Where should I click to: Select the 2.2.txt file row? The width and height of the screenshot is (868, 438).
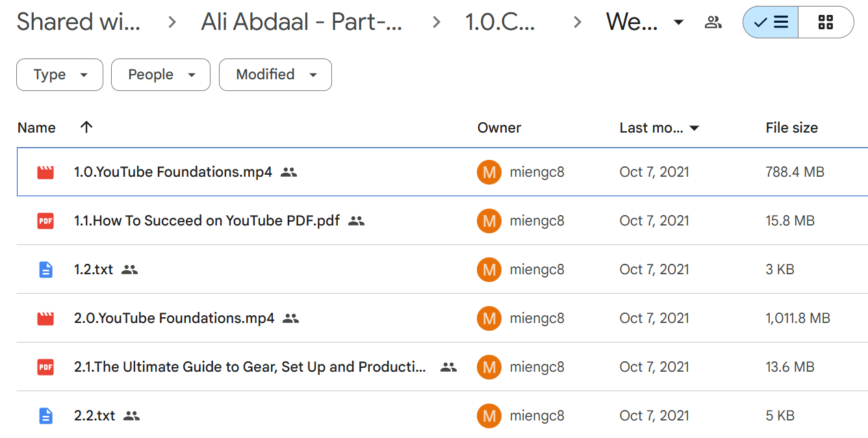[x=442, y=416]
